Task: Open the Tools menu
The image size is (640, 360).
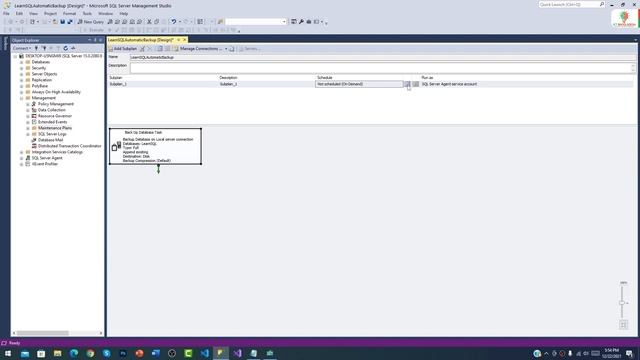Action: [87, 13]
